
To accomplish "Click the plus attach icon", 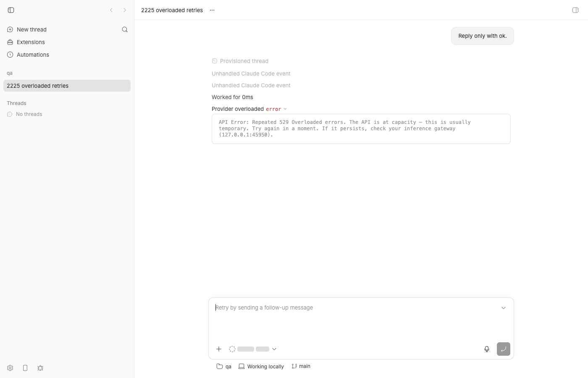I will tap(219, 349).
